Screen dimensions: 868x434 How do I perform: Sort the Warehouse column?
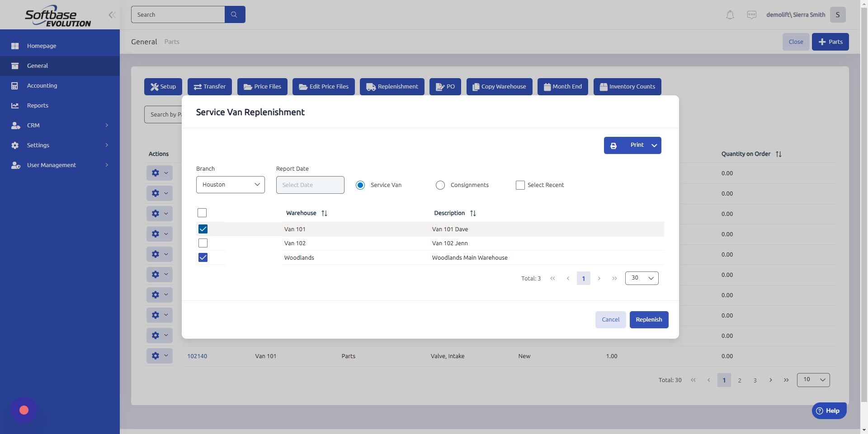click(x=324, y=213)
